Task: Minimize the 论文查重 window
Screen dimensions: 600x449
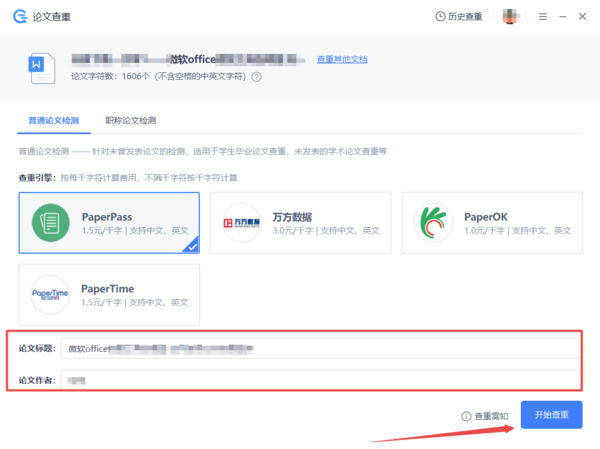Action: (x=562, y=16)
